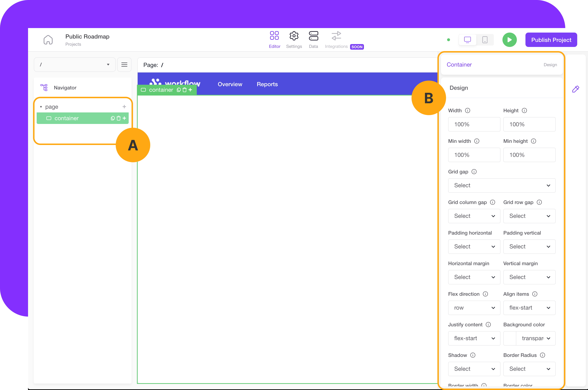Click the Design label in Container header
588x390 pixels.
point(550,65)
